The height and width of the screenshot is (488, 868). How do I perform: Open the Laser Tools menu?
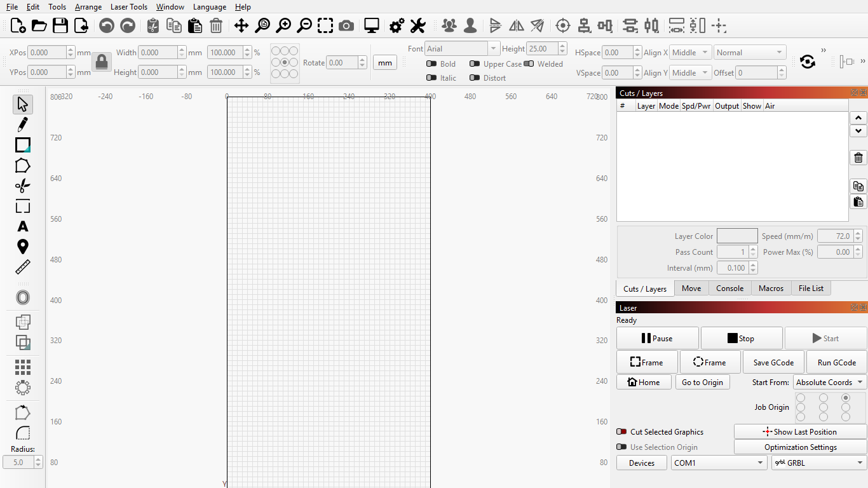coord(128,7)
